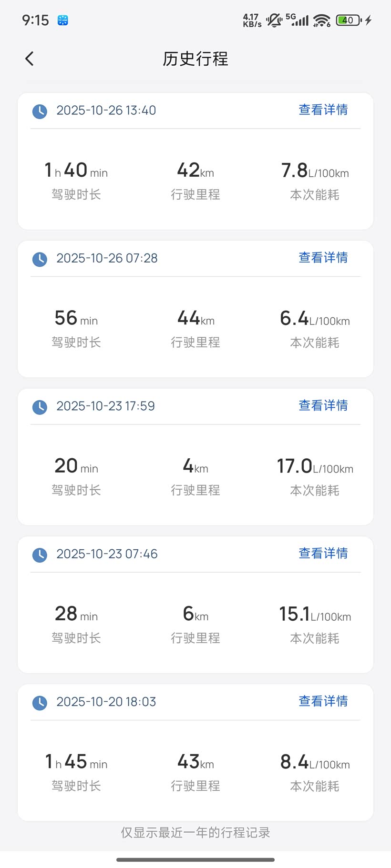The image size is (391, 868).
Task: Tap the Wi-Fi status bar icon
Action: [x=322, y=20]
